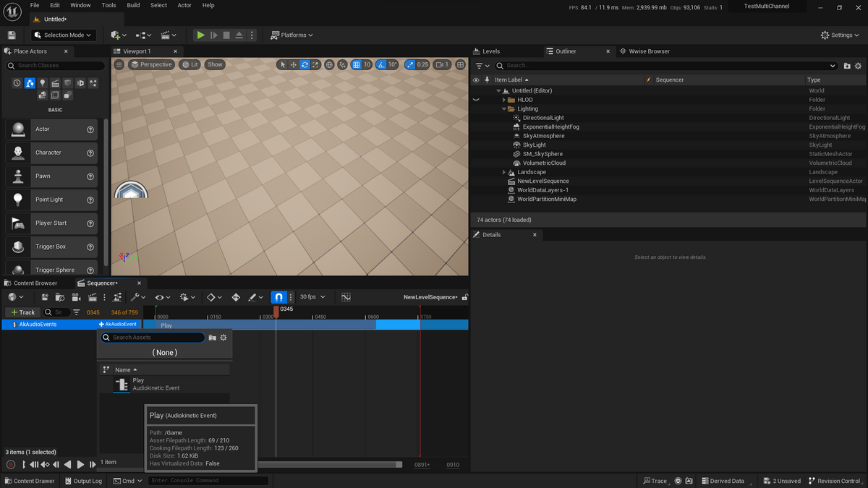This screenshot has width=868, height=488.
Task: Click the viewport layout maximize icon
Action: [460, 64]
